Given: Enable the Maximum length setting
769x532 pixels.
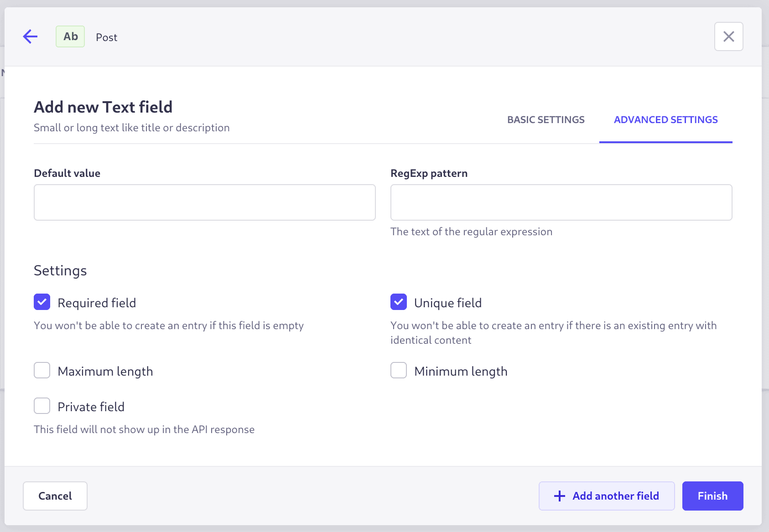Looking at the screenshot, I should 42,371.
